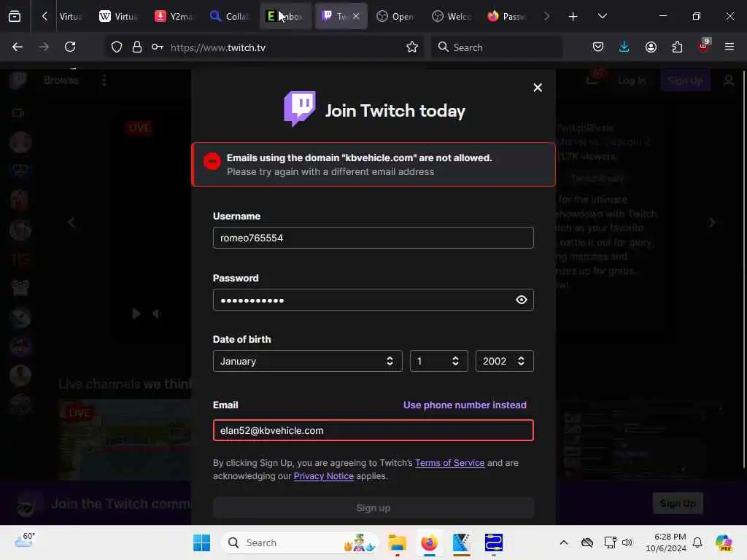Click the twitch.tv URL address field
Viewport: 747px width, 560px height.
coord(285,47)
